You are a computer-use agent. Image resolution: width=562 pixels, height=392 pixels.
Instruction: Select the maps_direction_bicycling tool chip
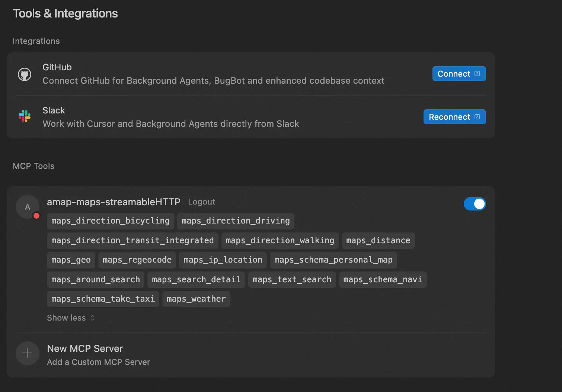point(110,221)
